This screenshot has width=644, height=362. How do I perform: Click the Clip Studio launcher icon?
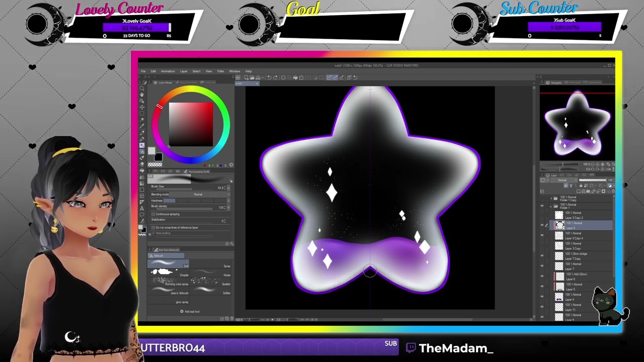click(x=238, y=77)
